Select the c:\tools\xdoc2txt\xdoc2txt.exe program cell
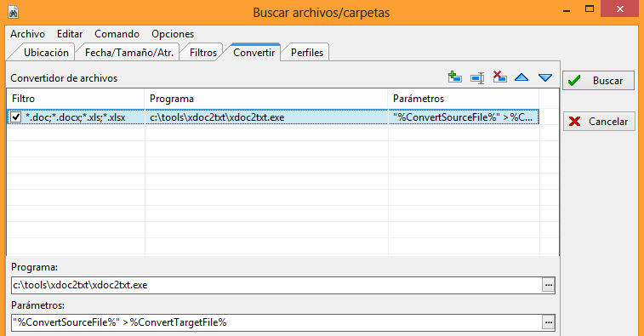644x336 pixels. (266, 117)
